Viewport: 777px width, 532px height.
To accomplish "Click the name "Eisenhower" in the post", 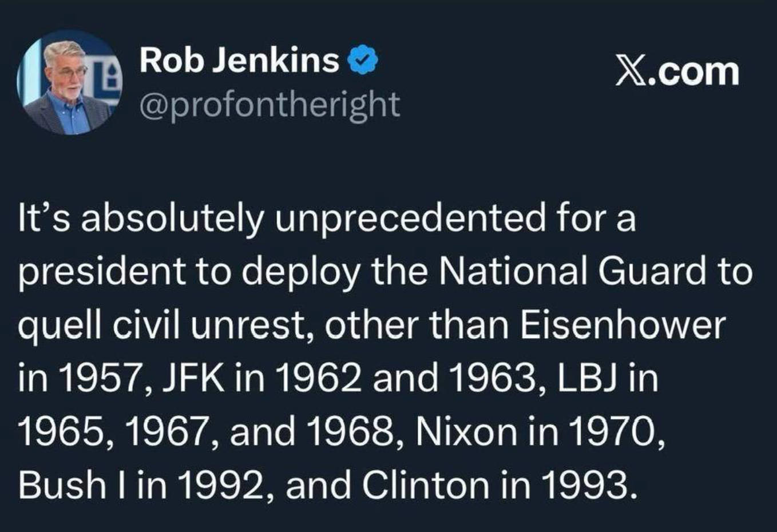I will click(623, 325).
